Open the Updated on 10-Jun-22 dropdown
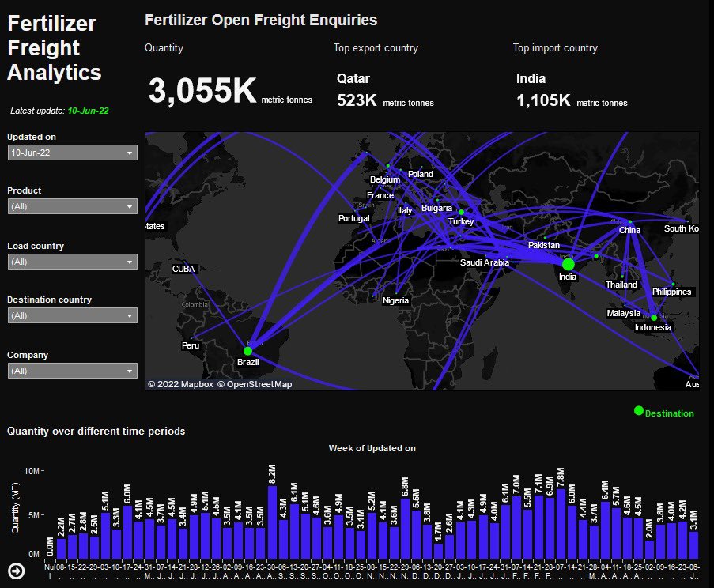Viewport: 714px width, 588px height. pos(73,153)
